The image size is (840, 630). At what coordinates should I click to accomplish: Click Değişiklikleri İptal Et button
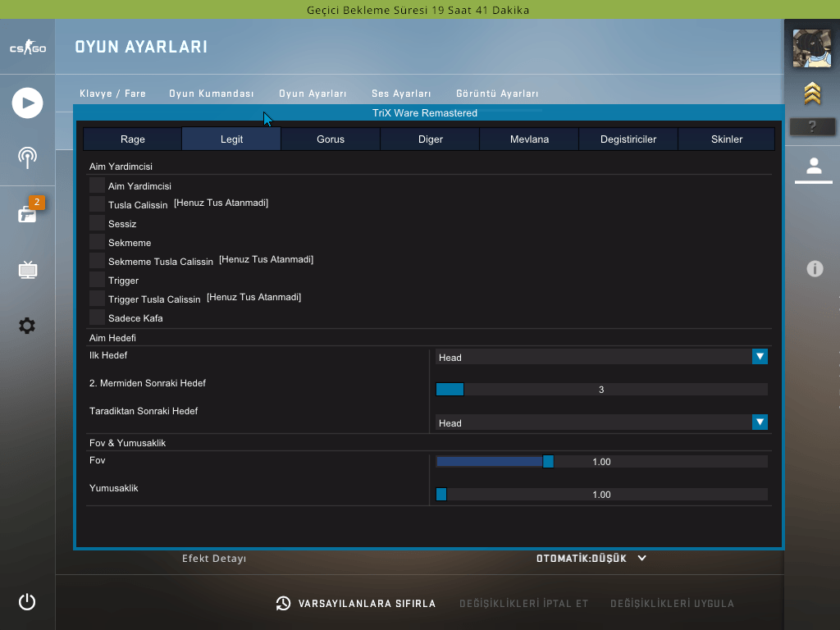point(524,604)
